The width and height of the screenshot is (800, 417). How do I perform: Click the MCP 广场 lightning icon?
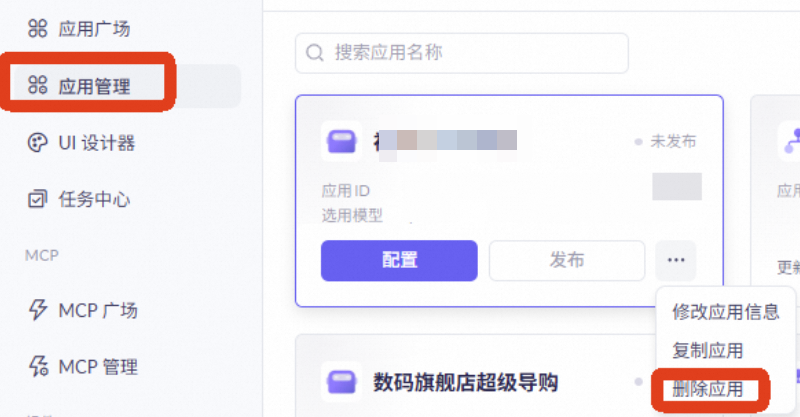coord(38,310)
